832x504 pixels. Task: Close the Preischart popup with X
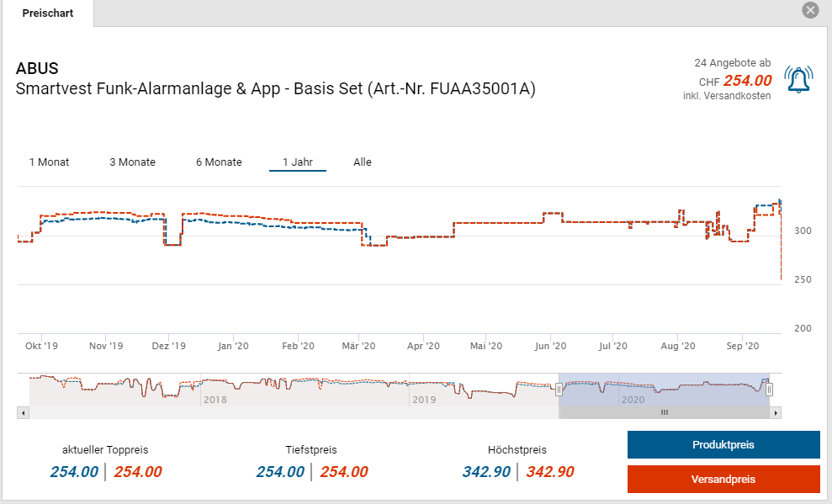pos(810,10)
